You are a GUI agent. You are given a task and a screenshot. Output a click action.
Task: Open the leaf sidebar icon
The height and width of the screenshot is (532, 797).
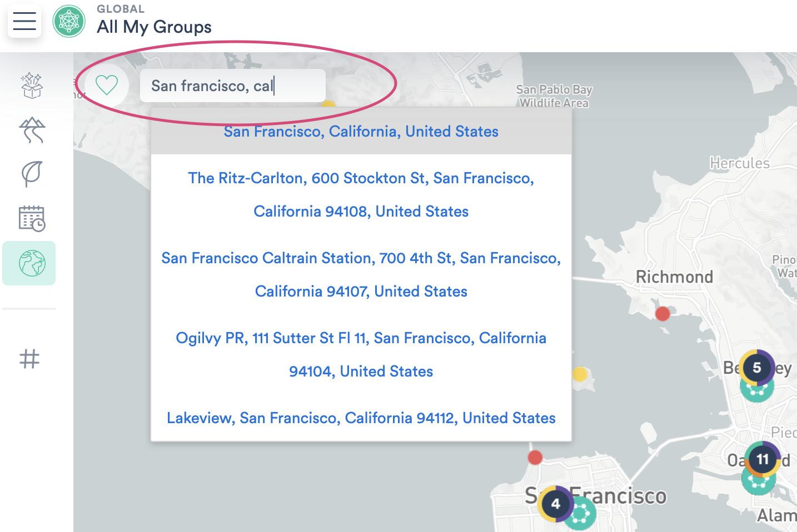point(32,174)
